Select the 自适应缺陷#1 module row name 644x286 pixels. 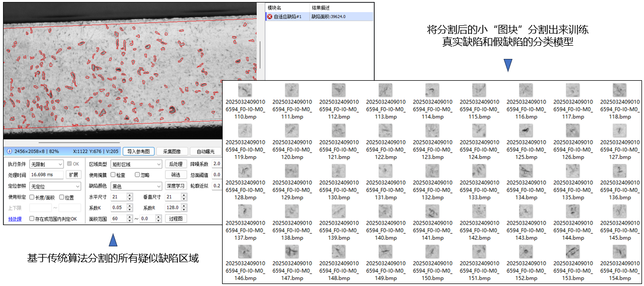tap(288, 17)
